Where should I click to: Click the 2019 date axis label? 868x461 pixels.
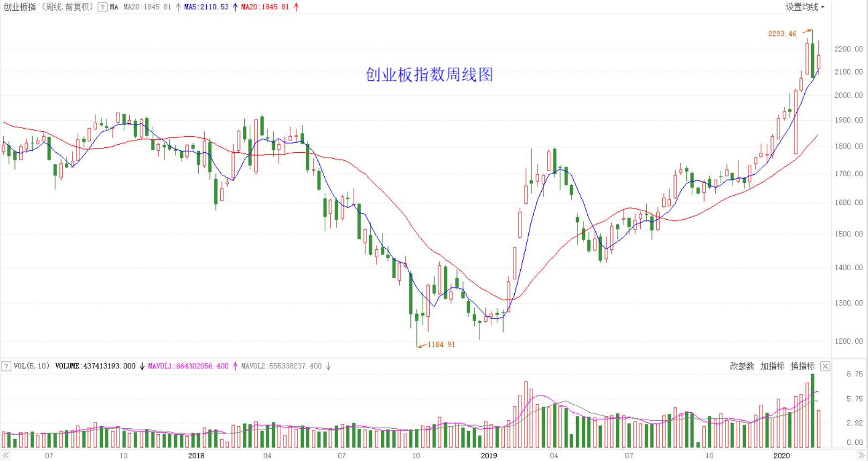pyautogui.click(x=489, y=456)
